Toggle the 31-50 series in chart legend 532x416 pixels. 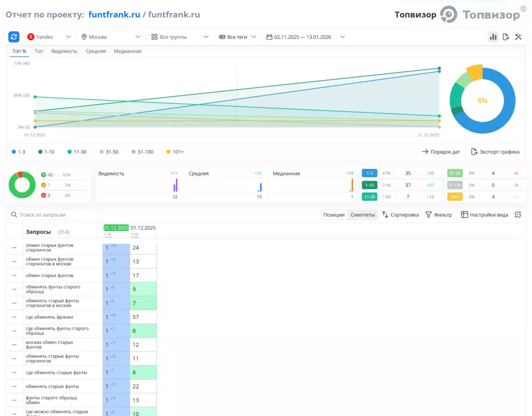click(109, 152)
